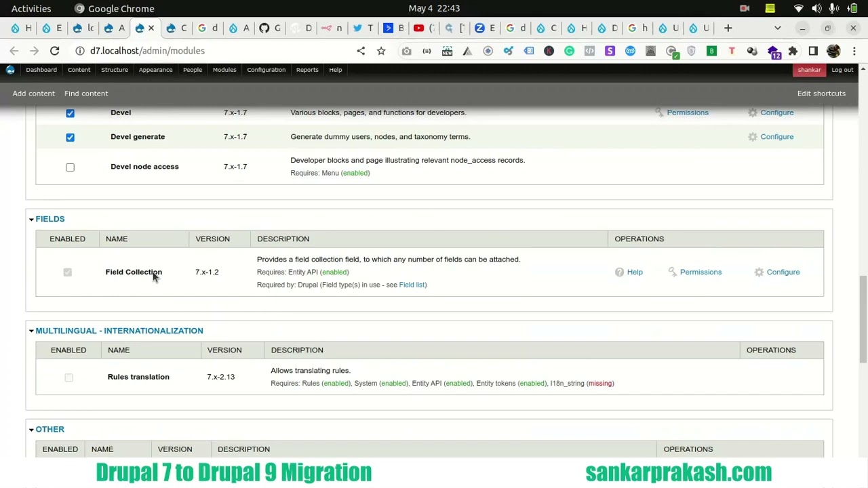Share this page via the share icon
The image size is (868, 488).
(x=361, y=51)
